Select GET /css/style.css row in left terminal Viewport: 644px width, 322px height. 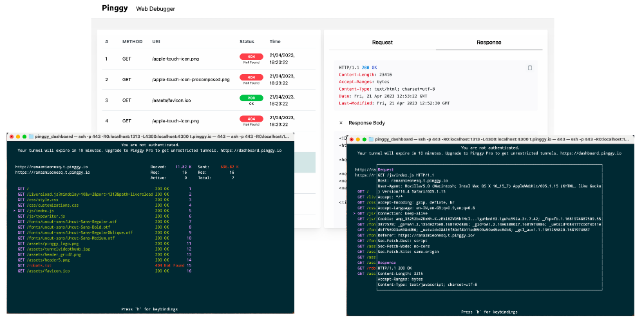(105, 200)
